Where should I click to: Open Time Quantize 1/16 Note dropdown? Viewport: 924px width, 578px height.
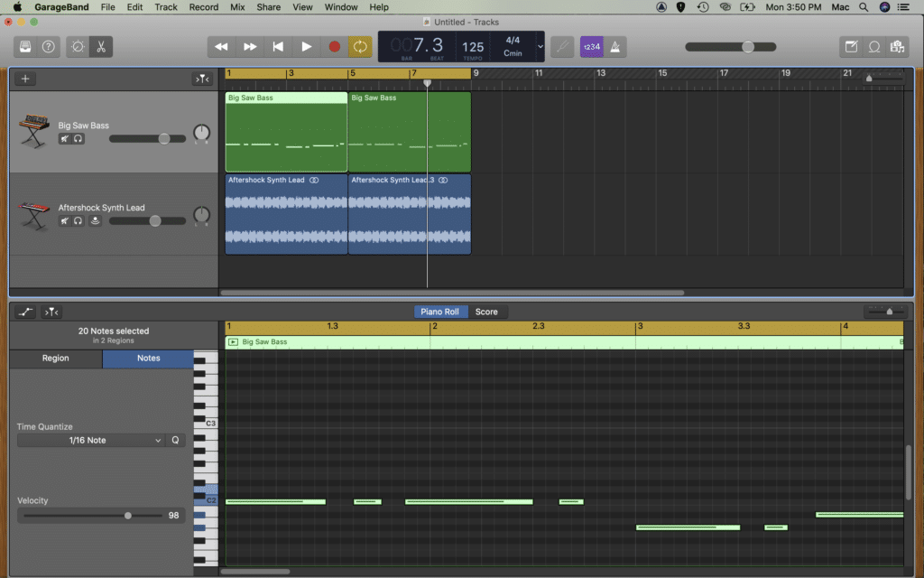[91, 440]
